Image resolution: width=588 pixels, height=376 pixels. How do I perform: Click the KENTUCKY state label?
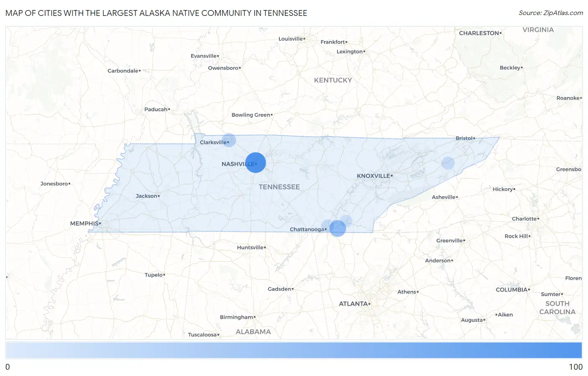point(333,80)
